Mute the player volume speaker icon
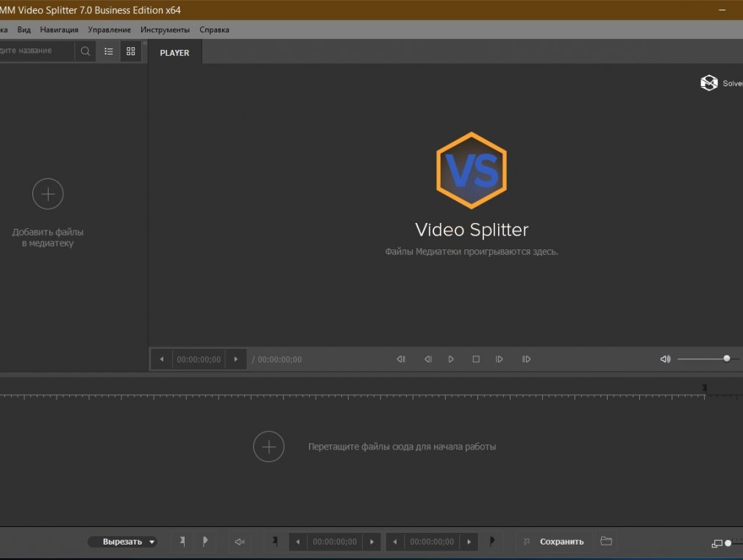743x560 pixels. pos(665,359)
